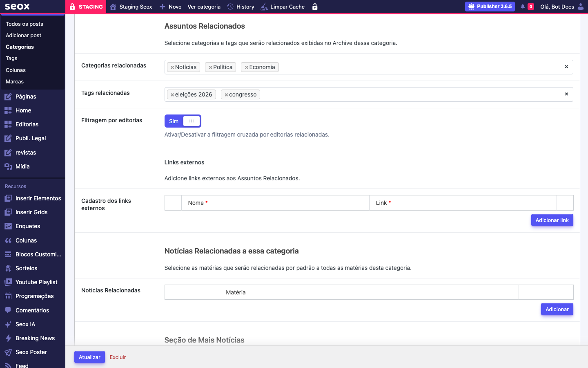Click the Adicionar button for Notícias Relacionadas
Viewport: 588px width, 368px height.
click(x=557, y=309)
